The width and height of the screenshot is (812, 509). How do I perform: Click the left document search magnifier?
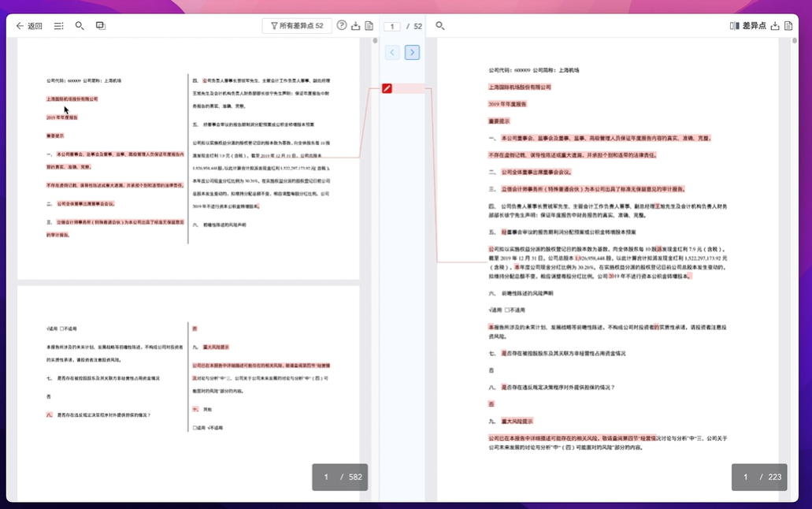click(x=80, y=25)
